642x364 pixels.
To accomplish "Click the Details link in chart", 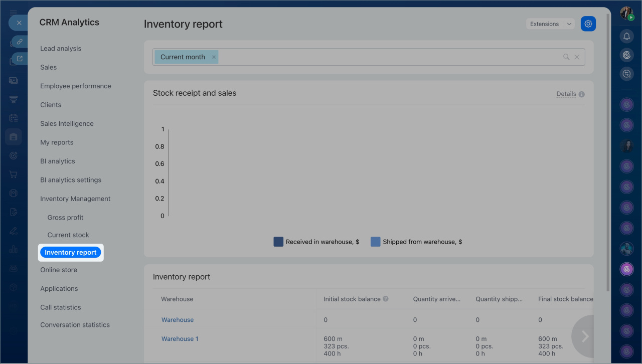I will click(x=566, y=94).
